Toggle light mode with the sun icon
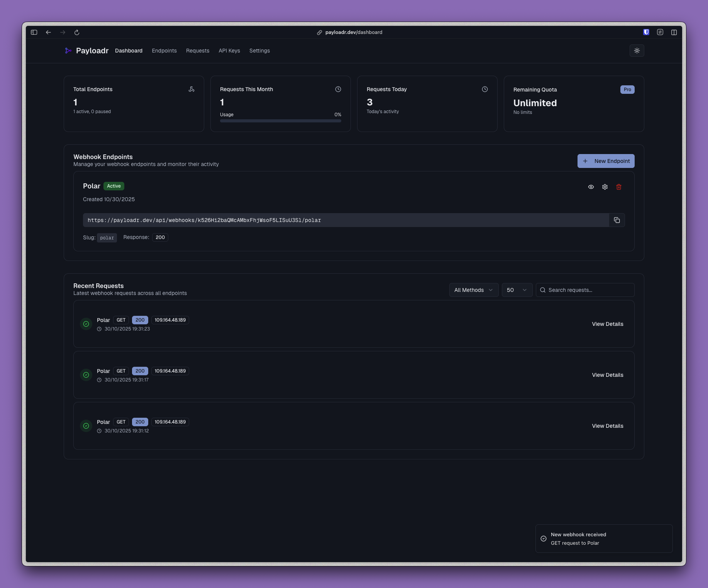This screenshot has height=588, width=708. coord(637,51)
